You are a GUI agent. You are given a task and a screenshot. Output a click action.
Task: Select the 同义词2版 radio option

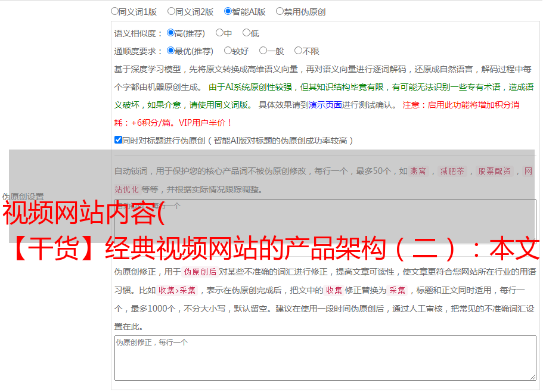pyautogui.click(x=171, y=11)
